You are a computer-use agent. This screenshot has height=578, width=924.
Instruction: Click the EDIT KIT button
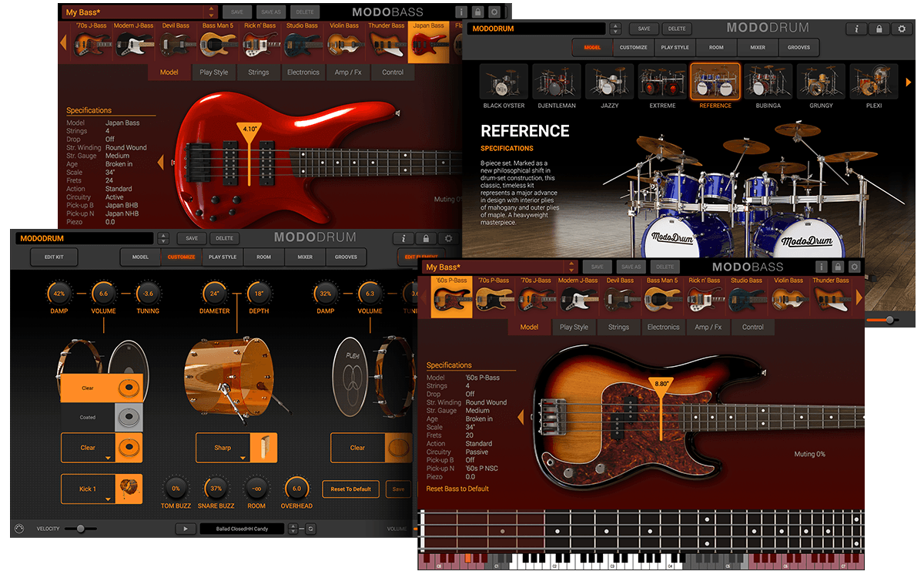pyautogui.click(x=54, y=257)
